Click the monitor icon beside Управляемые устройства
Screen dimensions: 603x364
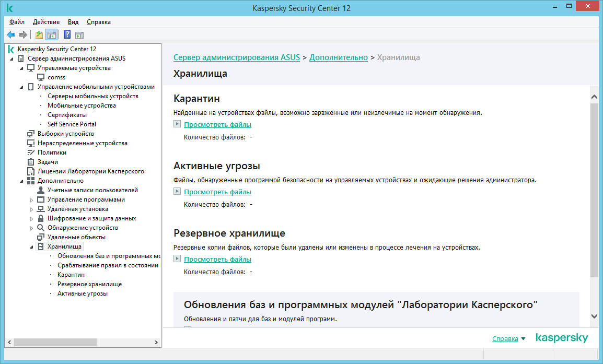click(31, 68)
